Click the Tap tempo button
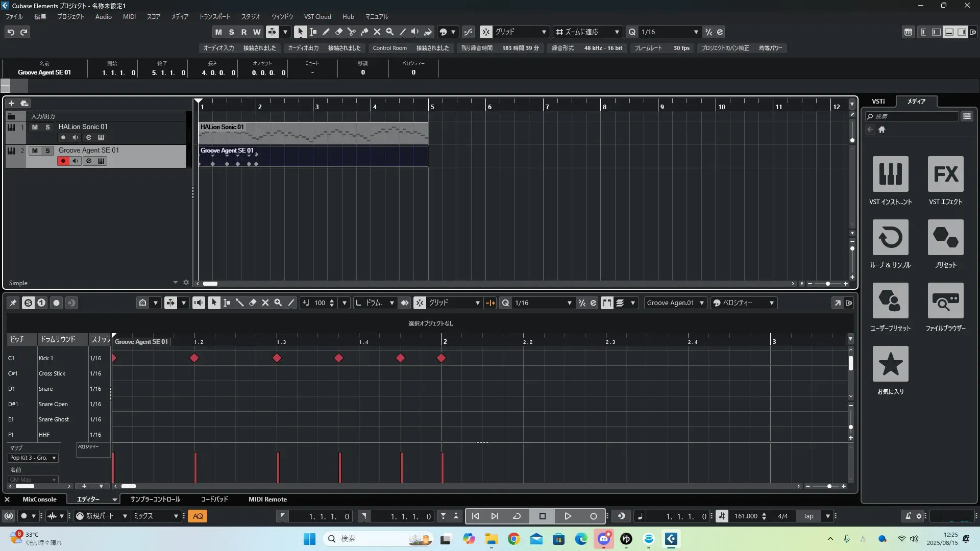Viewport: 980px width, 551px height. click(x=808, y=516)
